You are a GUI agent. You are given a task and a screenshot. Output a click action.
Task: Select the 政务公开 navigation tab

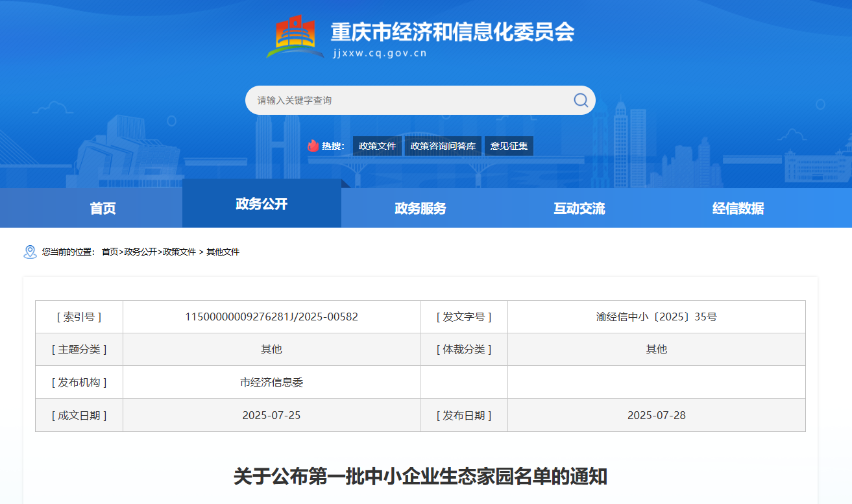tap(262, 204)
